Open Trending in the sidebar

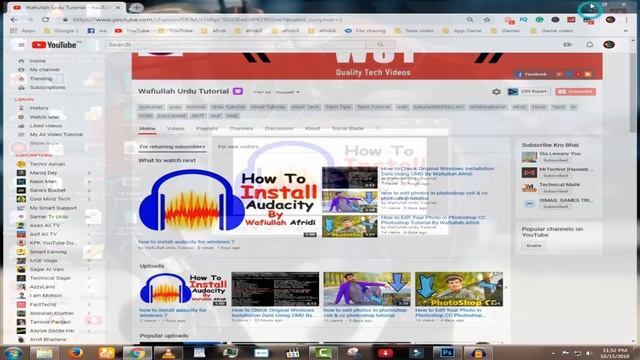tap(41, 78)
